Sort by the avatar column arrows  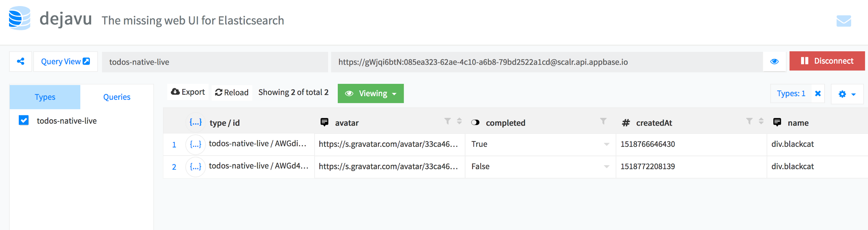pyautogui.click(x=459, y=121)
